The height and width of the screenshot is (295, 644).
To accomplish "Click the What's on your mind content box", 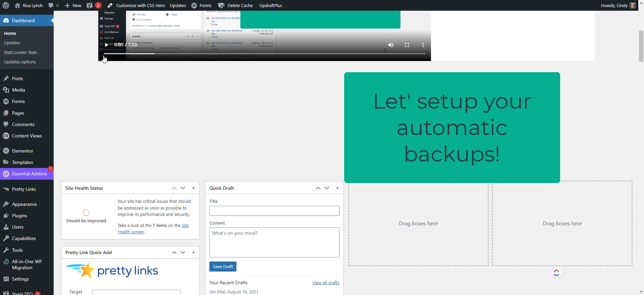I will point(274,242).
